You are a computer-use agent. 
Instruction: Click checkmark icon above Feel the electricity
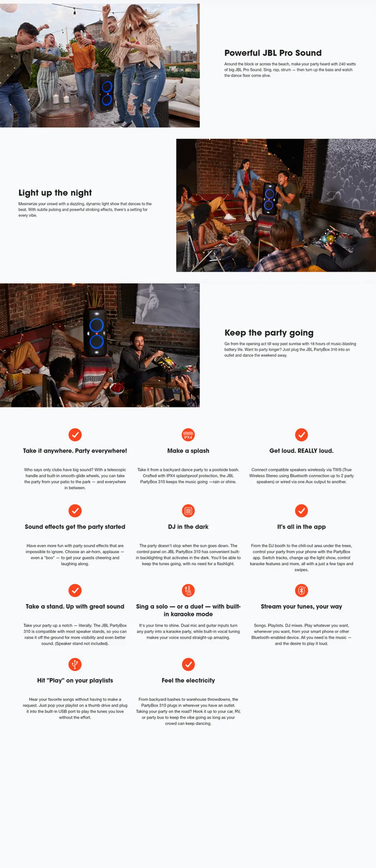(188, 664)
